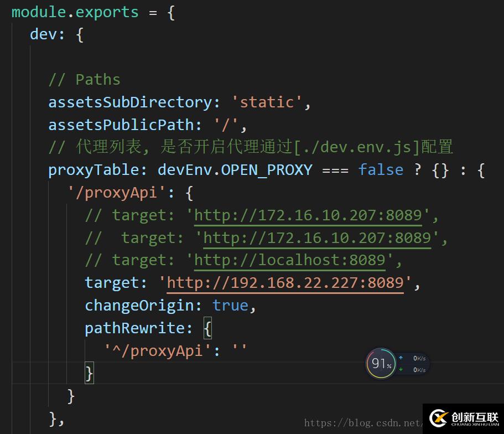Click the blog.csdn.net watermark URL
The image size is (504, 434).
pyautogui.click(x=362, y=423)
